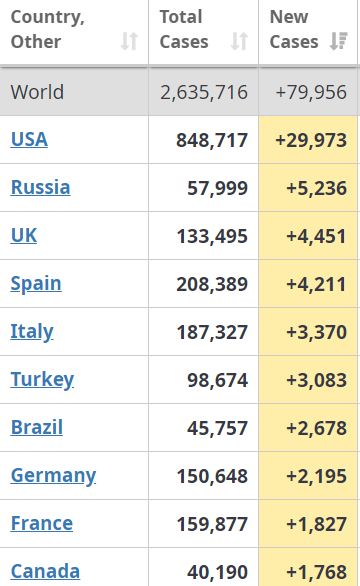This screenshot has width=360, height=586.
Task: Click USA new cases cell +29,973
Action: click(308, 140)
